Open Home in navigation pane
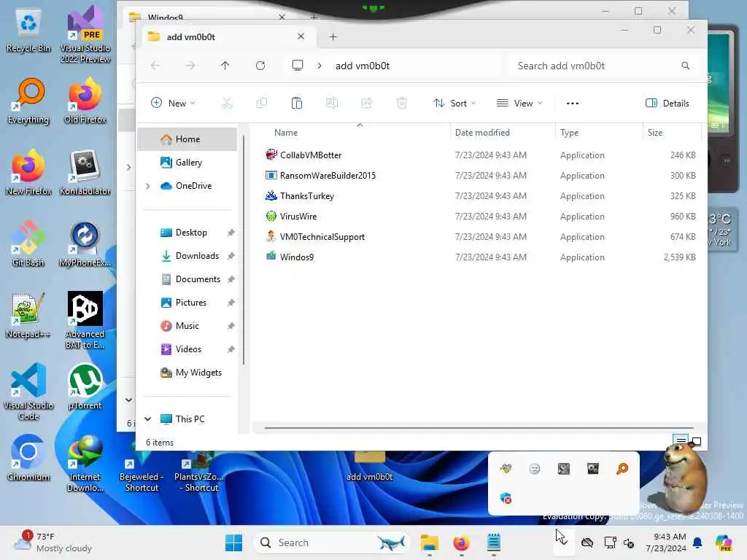Screen dimensions: 747x560 (x=187, y=139)
